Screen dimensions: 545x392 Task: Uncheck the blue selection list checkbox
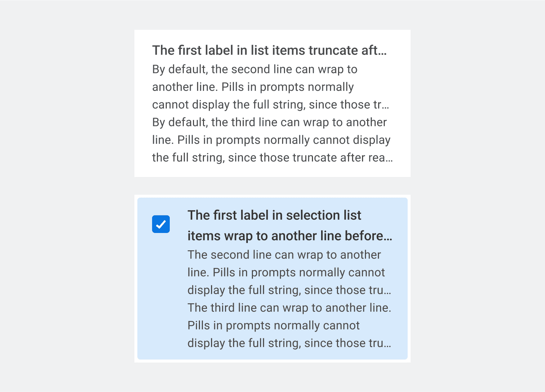coord(161,224)
